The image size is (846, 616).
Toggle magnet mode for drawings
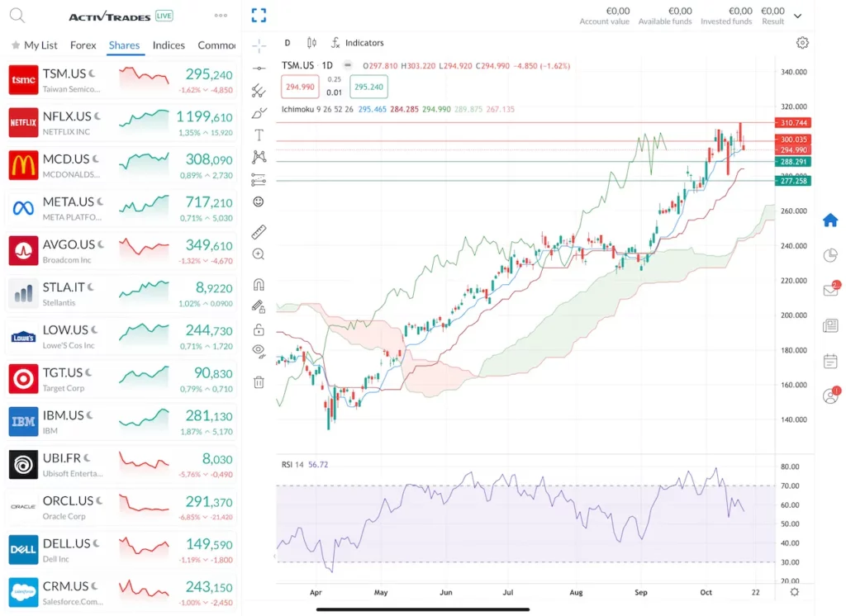pos(259,285)
